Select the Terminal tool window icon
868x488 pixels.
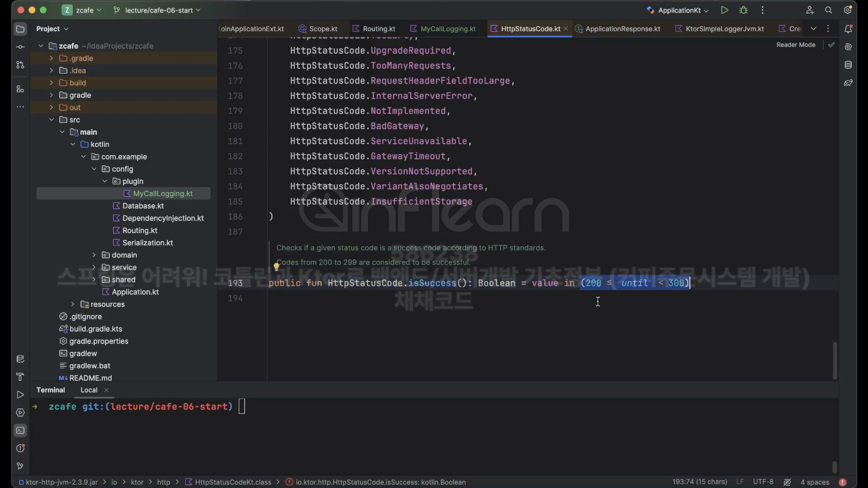[20, 431]
